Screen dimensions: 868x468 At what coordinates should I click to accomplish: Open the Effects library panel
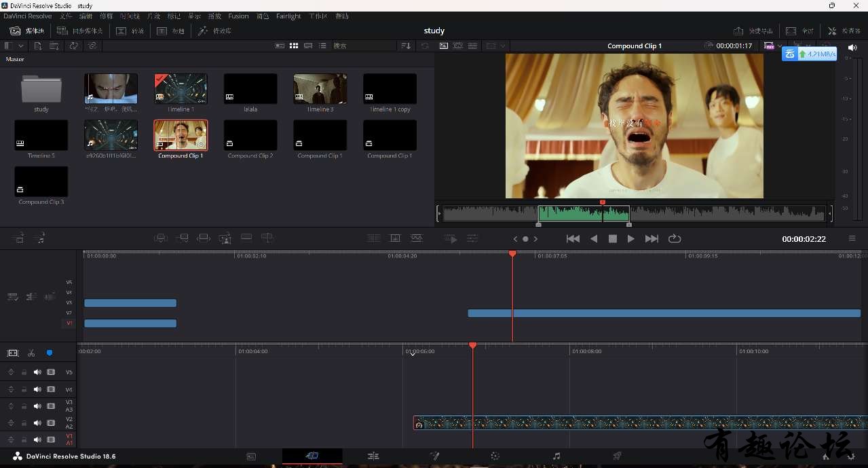pos(214,31)
